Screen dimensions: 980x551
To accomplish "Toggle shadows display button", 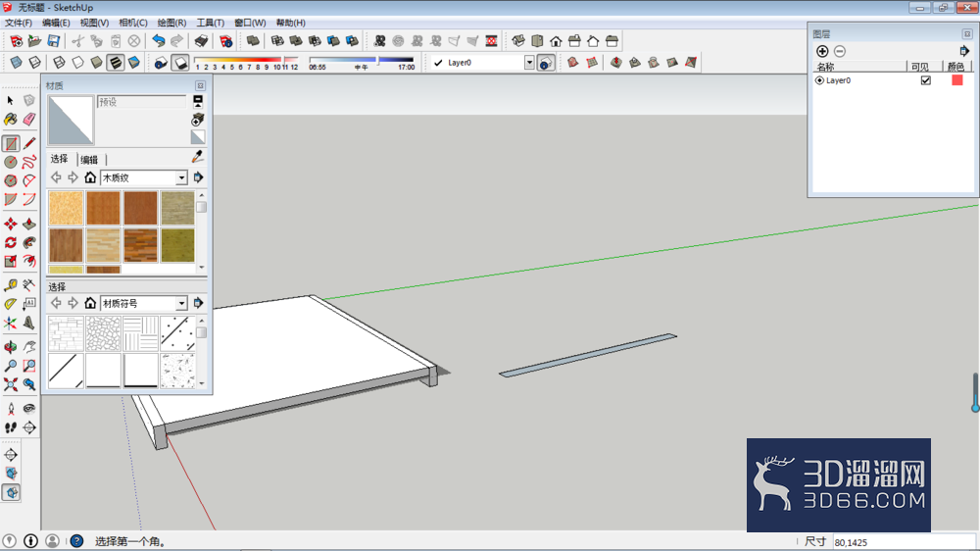I will [180, 63].
